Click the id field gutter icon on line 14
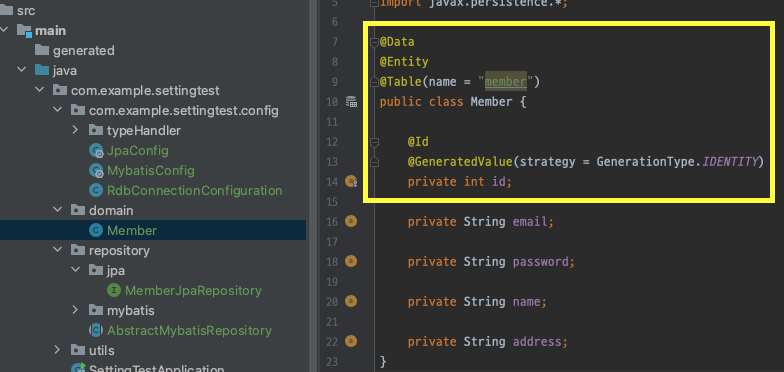The image size is (784, 372). tap(352, 182)
